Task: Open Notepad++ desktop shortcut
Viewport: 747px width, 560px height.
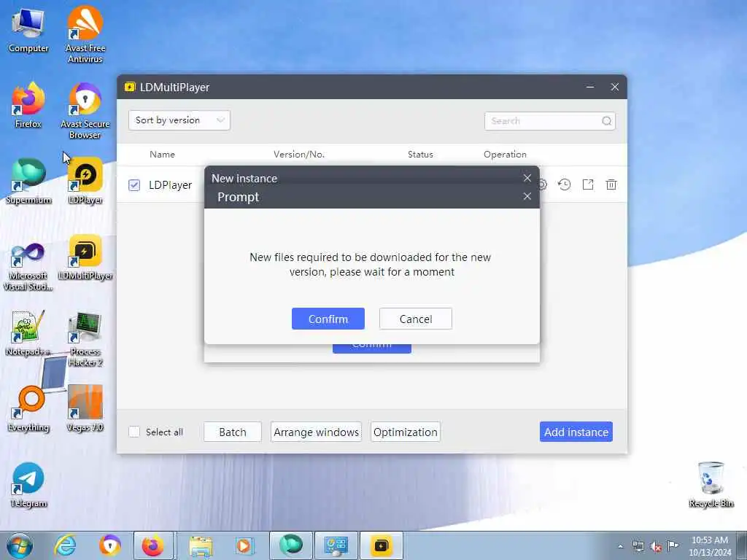Action: click(x=28, y=333)
